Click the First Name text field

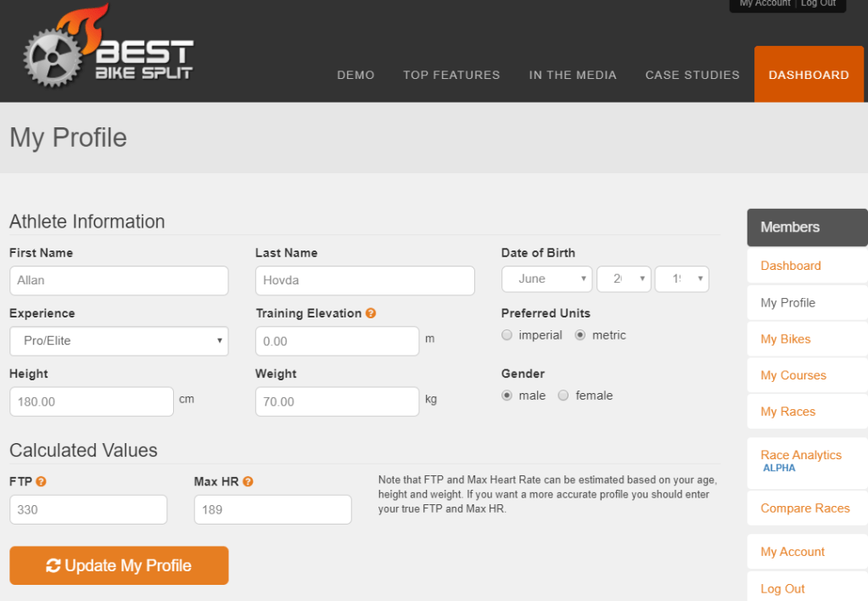click(x=119, y=280)
